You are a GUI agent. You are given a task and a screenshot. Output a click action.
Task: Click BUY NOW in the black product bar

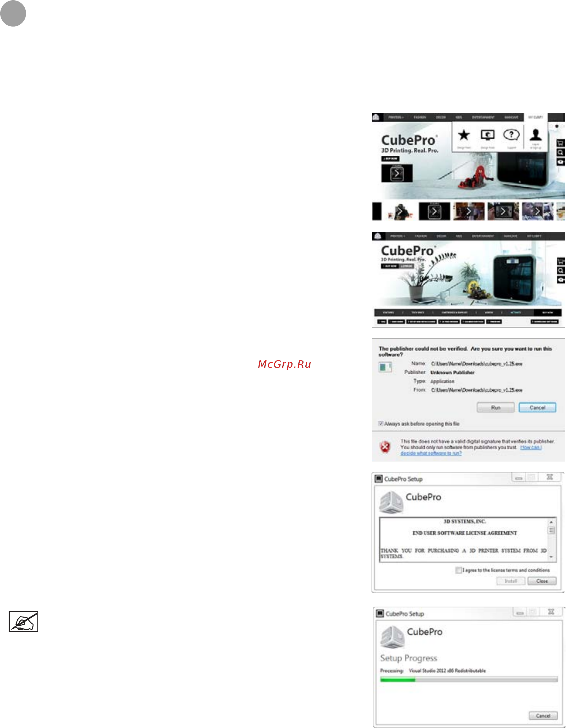point(548,313)
